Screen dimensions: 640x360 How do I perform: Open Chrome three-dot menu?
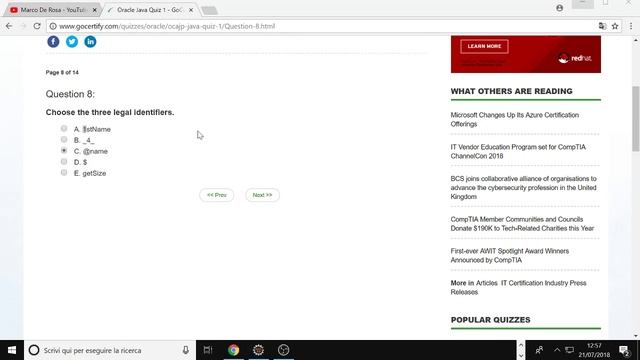click(631, 26)
